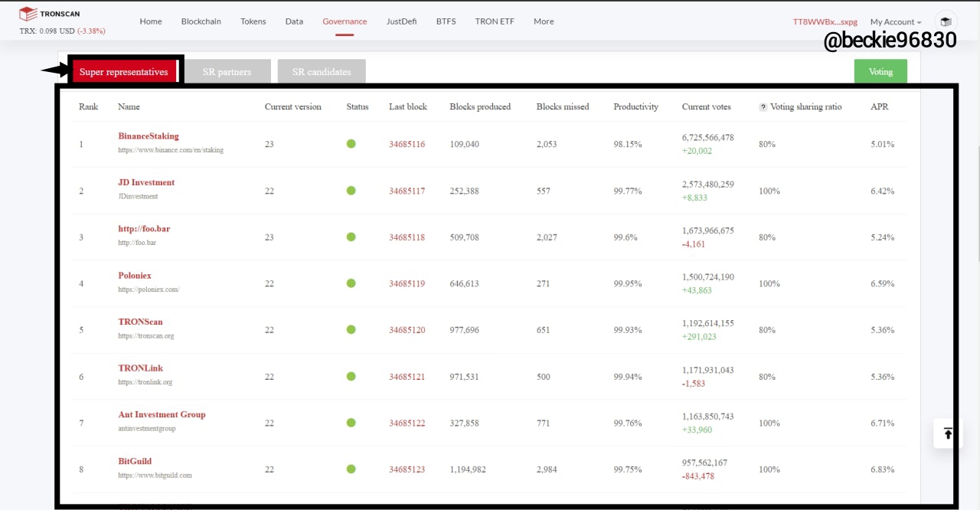This screenshot has width=980, height=510.
Task: Open last block 34685120
Action: (x=407, y=330)
